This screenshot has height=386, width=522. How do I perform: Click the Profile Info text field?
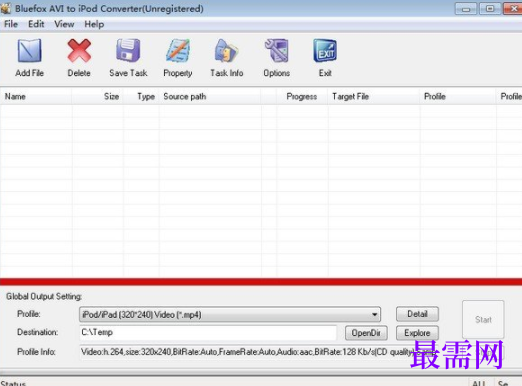(257, 352)
